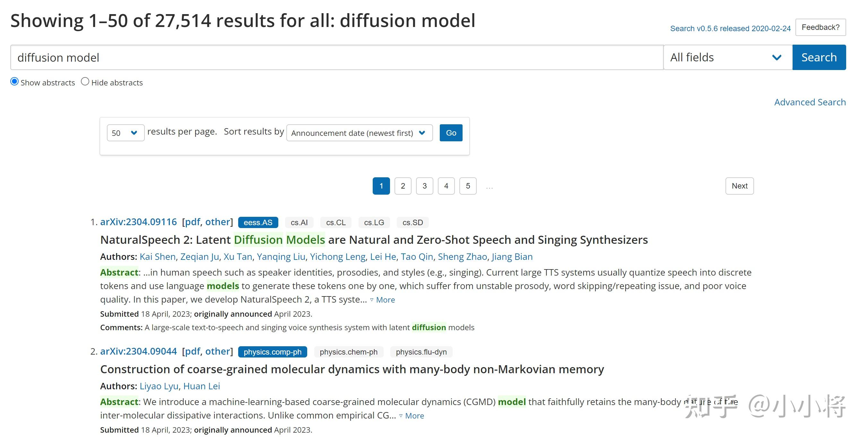This screenshot has width=868, height=441.
Task: Expand second result's abstract via More
Action: [414, 416]
